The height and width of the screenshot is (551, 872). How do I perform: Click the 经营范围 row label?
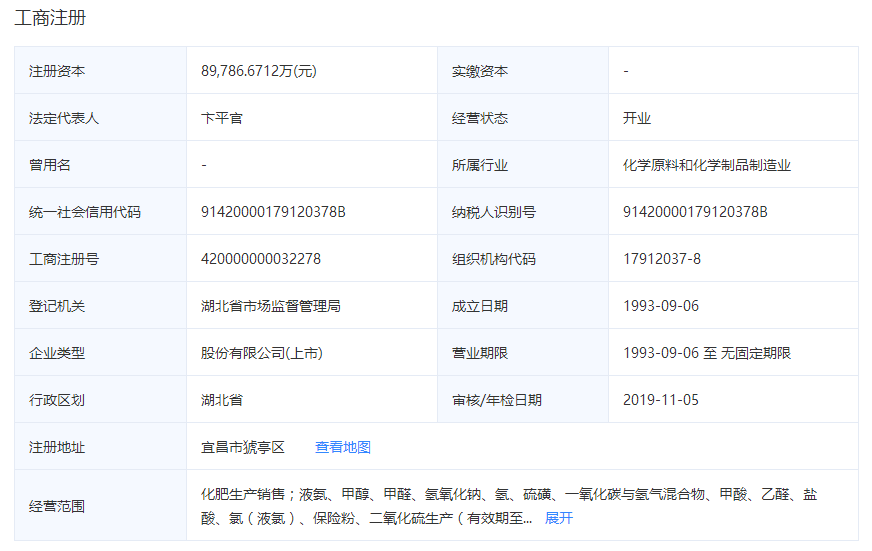coord(57,506)
